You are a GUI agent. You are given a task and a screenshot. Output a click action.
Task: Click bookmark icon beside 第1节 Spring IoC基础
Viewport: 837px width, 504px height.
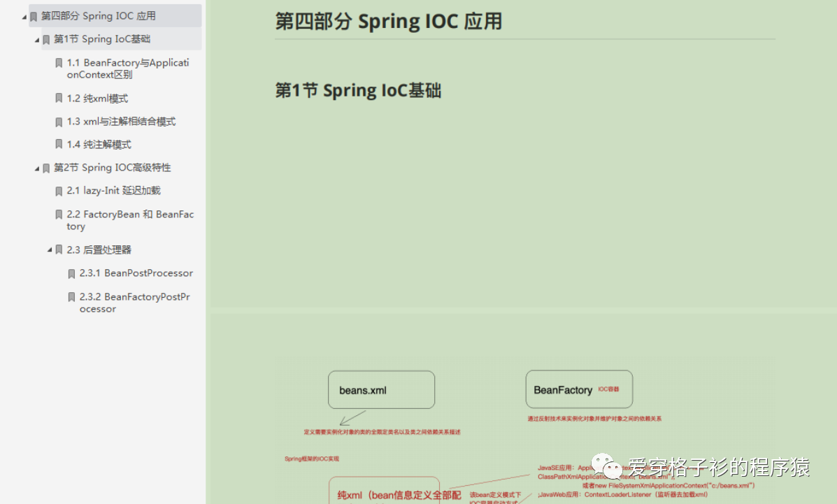(x=46, y=40)
